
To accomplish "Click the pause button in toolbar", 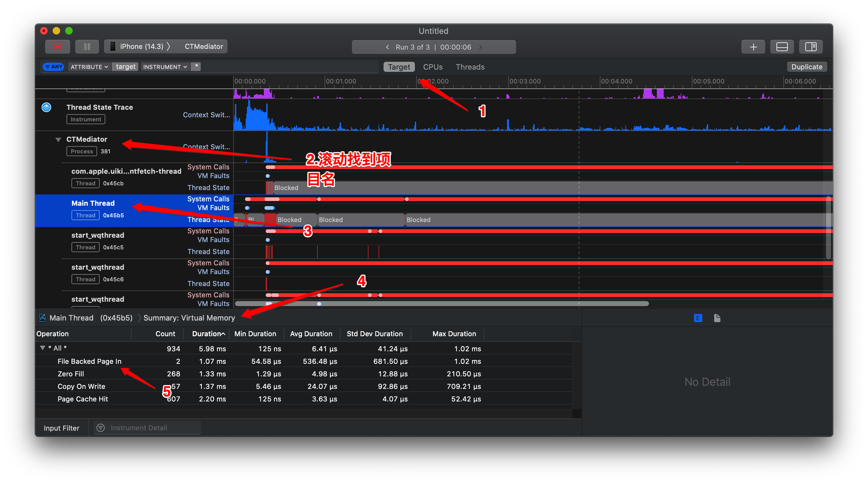I will pos(87,46).
